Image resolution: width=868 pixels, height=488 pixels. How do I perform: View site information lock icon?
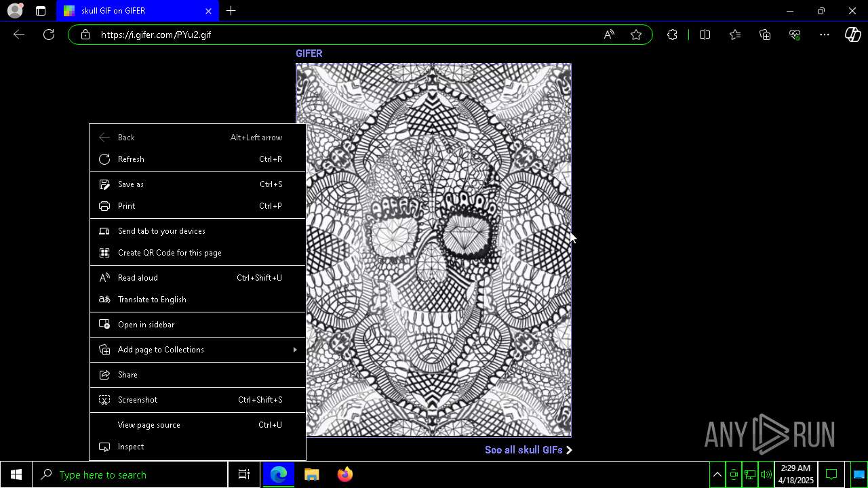point(85,35)
